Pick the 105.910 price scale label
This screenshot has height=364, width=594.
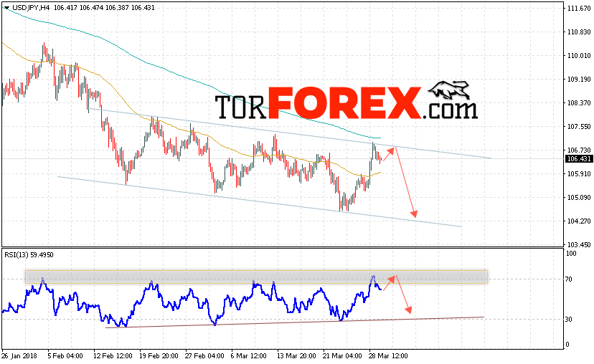point(579,174)
